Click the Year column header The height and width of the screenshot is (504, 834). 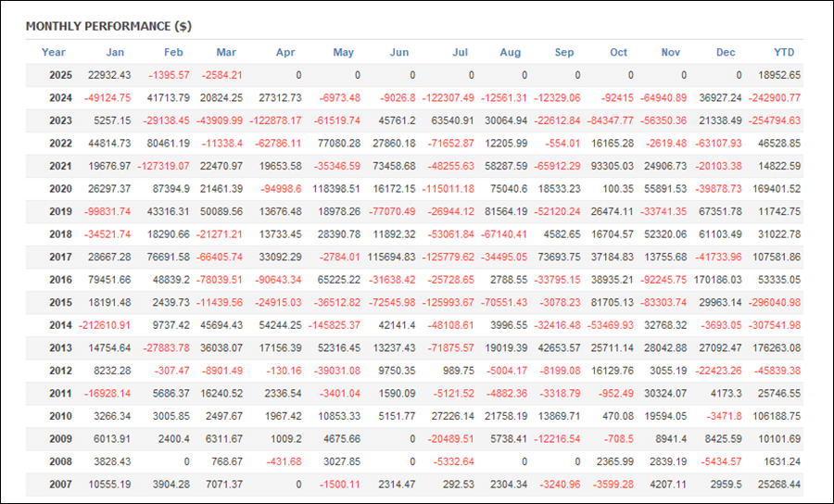click(53, 52)
